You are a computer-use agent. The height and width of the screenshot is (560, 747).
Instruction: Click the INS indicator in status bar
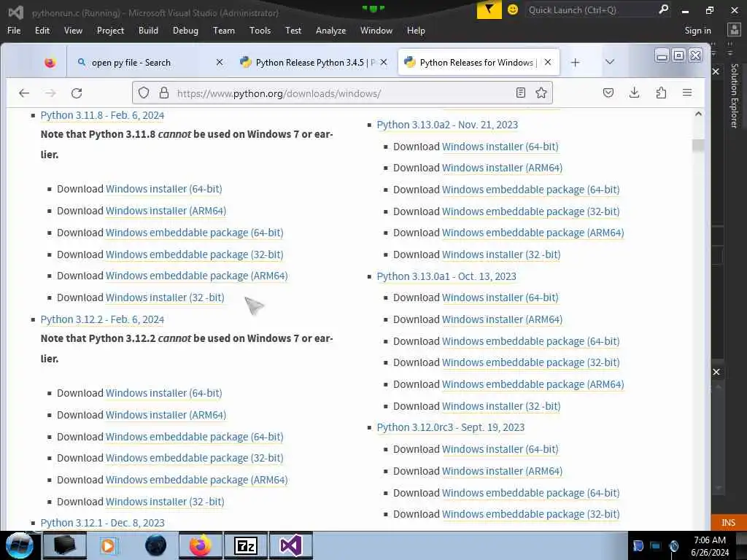click(728, 523)
